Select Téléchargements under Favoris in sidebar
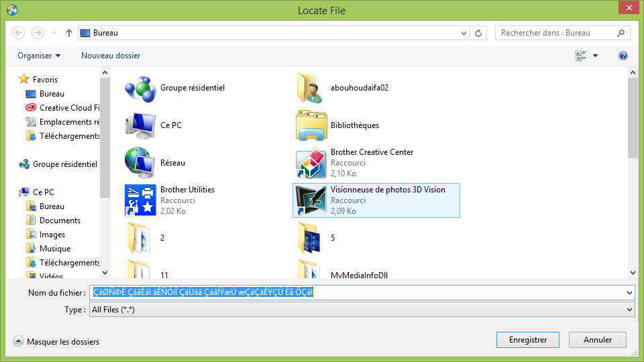Screen dimensions: 644x362 69,136
